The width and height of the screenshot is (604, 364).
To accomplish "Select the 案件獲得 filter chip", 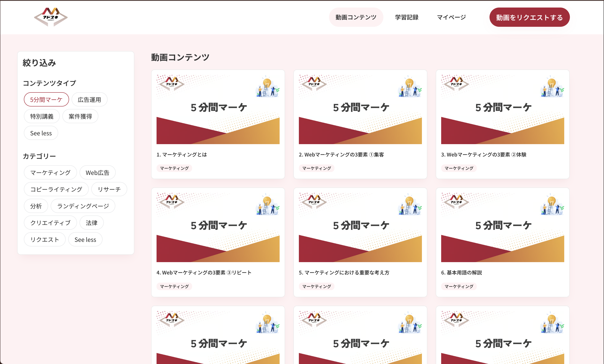I will 80,116.
